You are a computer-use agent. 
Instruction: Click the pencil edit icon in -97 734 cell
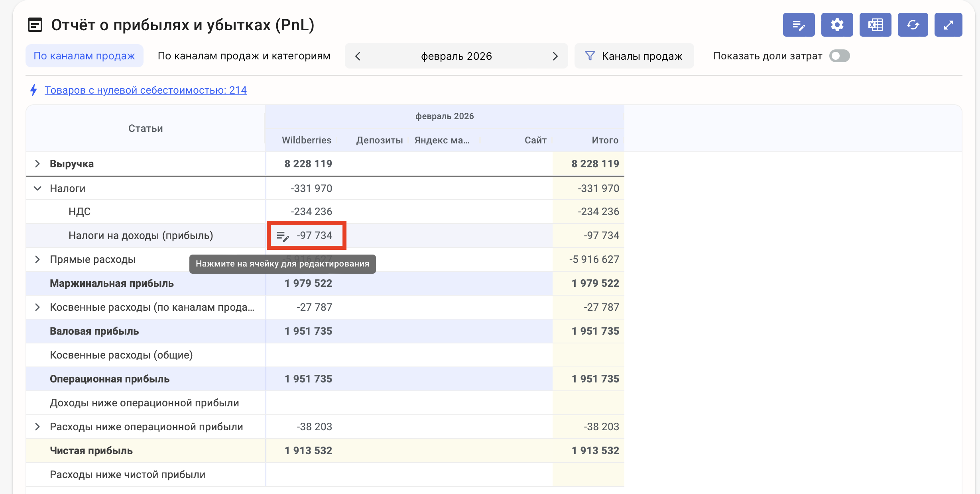[283, 236]
